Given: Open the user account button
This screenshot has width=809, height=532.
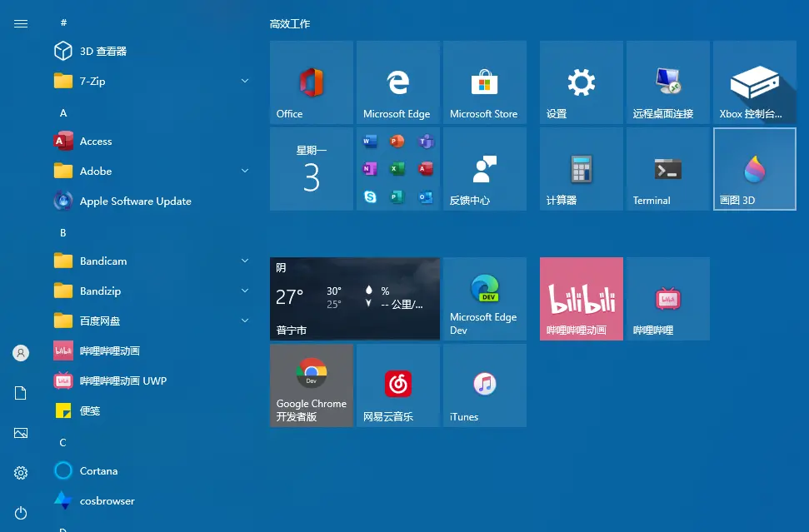Looking at the screenshot, I should pos(21,353).
